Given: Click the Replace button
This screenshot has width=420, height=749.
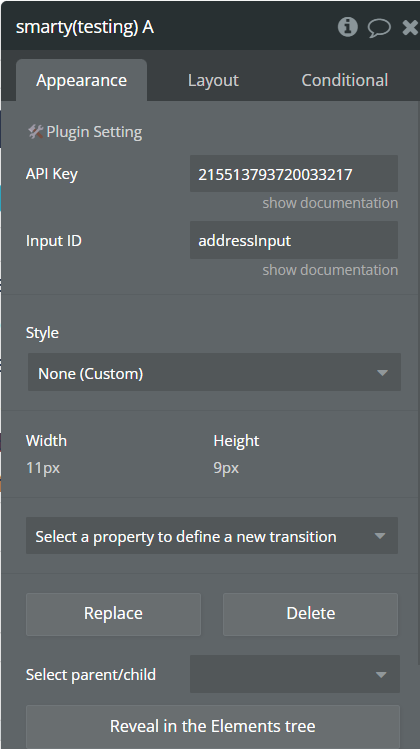Looking at the screenshot, I should (113, 614).
